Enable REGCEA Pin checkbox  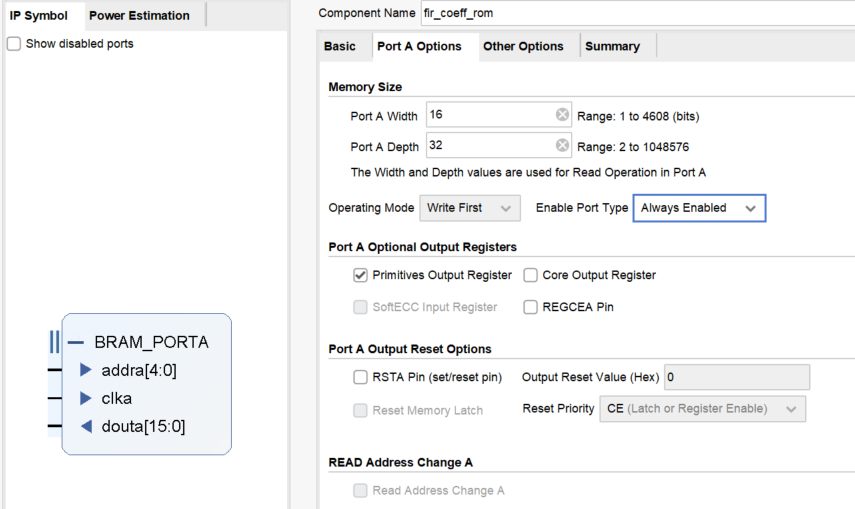pyautogui.click(x=530, y=307)
